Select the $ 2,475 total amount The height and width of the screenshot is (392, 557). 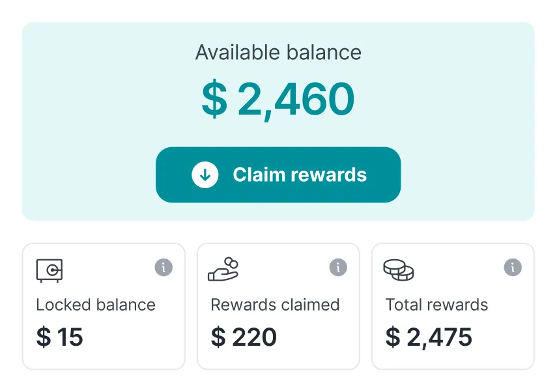pos(429,337)
